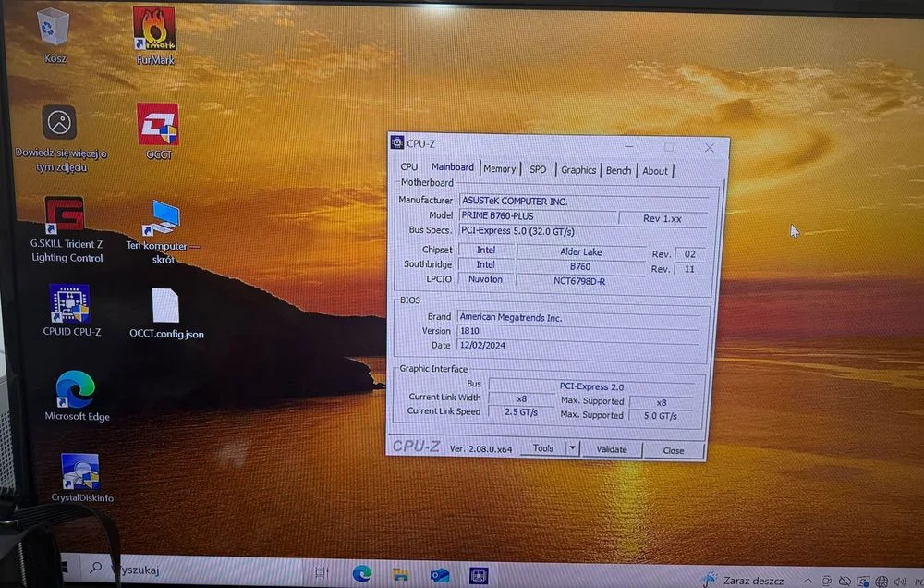Open the volume speaker tray icon
924x588 pixels.
[899, 582]
